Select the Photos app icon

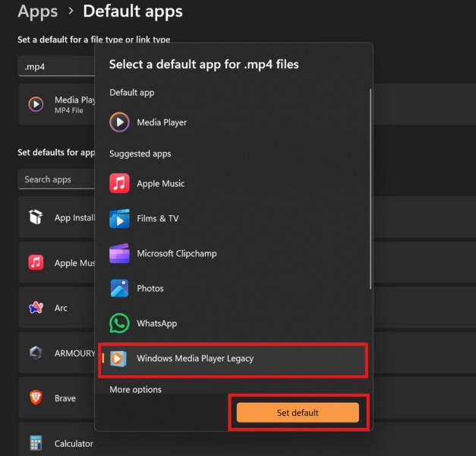point(119,289)
